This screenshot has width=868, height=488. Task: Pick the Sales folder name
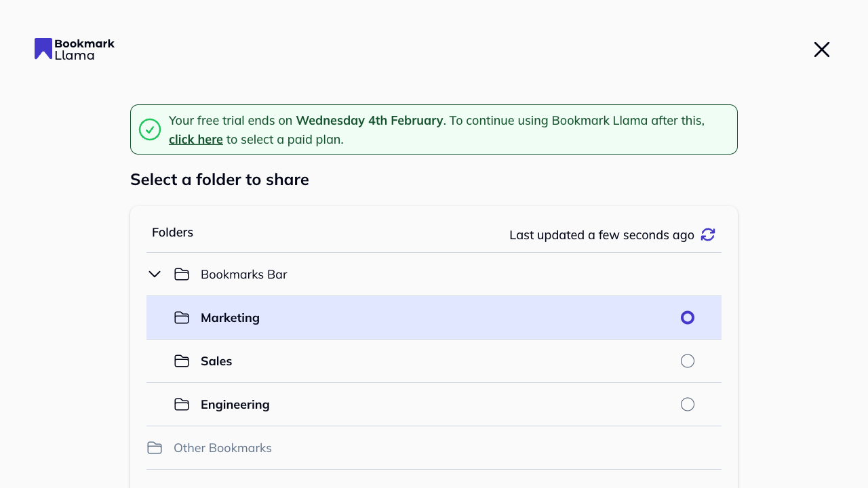tap(216, 361)
